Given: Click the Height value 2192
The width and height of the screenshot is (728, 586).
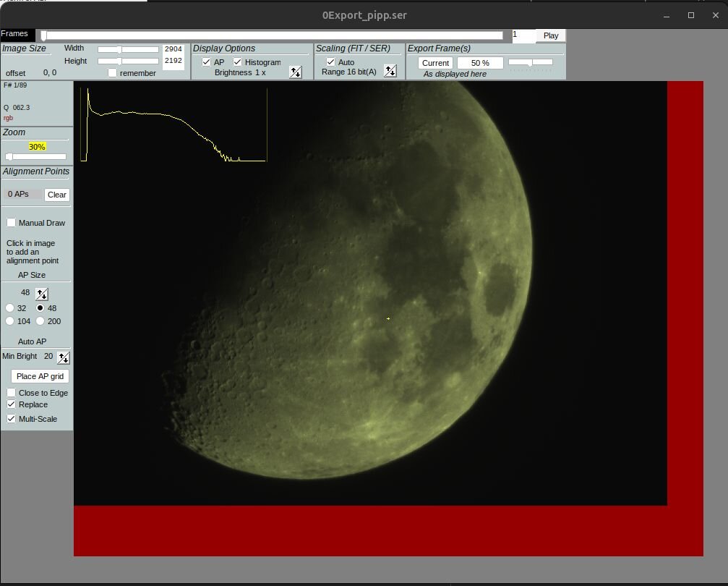Looking at the screenshot, I should pos(174,61).
